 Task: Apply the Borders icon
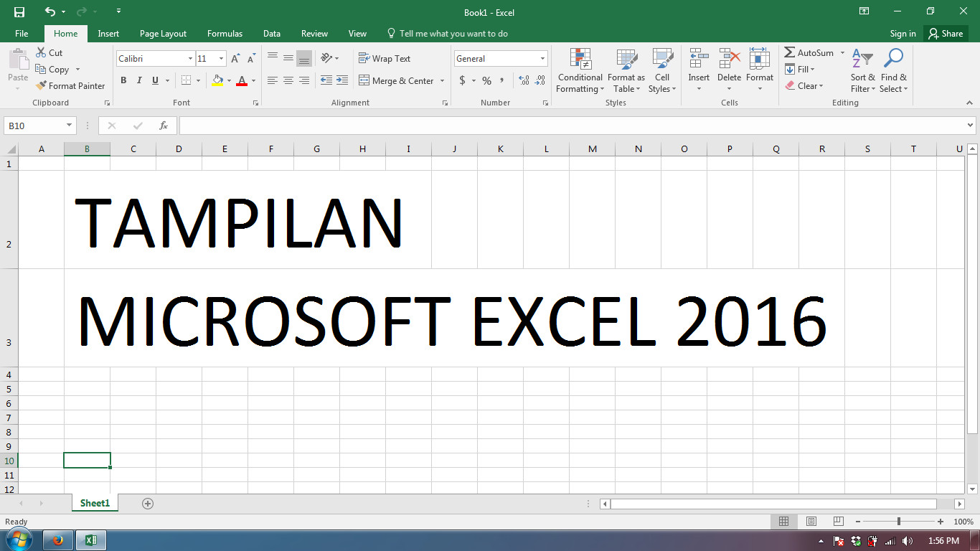pos(186,80)
